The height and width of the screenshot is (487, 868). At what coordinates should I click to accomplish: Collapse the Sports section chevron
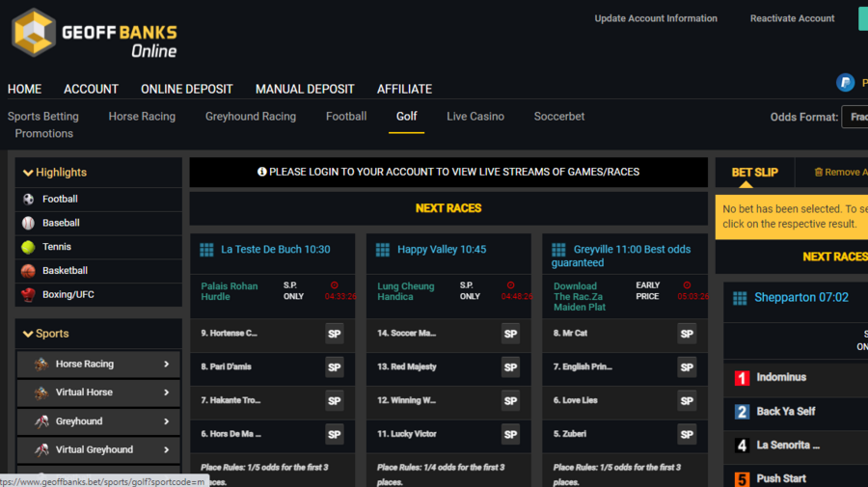(x=28, y=334)
